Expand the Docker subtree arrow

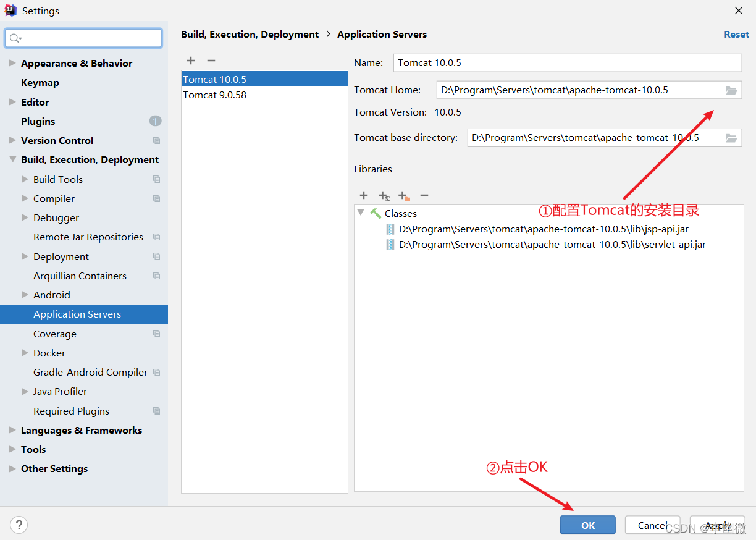click(25, 353)
